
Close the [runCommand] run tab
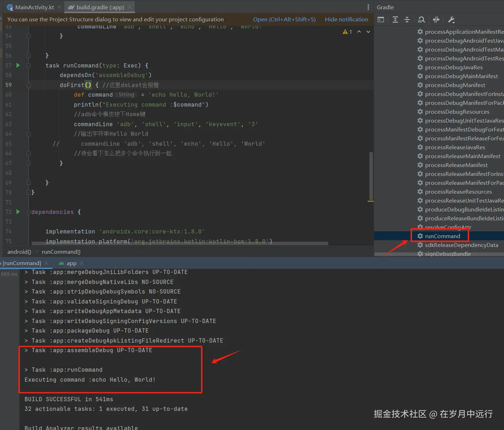click(x=46, y=263)
